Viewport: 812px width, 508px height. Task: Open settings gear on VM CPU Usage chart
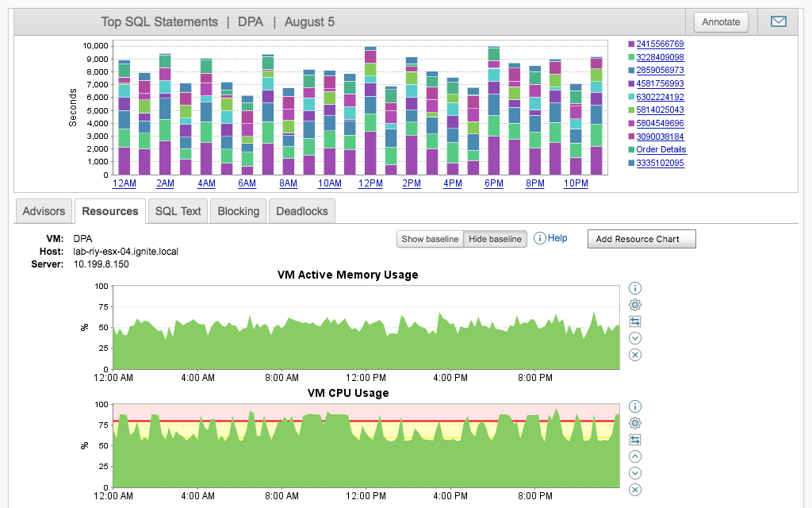pos(634,423)
